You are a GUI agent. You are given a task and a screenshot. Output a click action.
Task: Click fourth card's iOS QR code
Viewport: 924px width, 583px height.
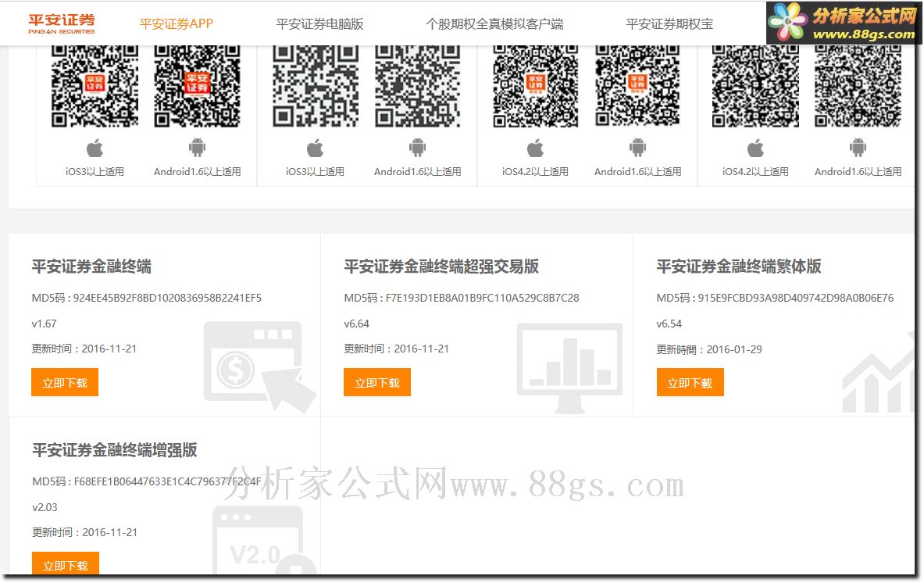click(755, 86)
